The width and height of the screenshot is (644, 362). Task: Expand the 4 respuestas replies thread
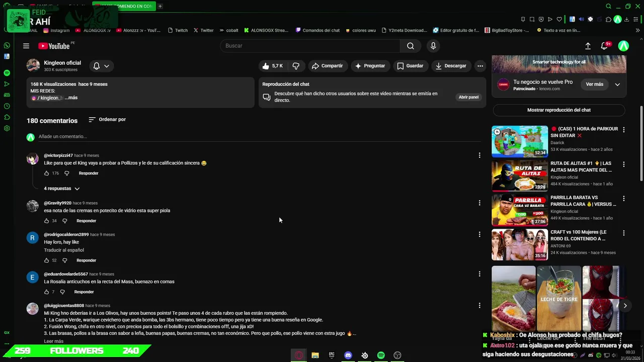click(61, 189)
